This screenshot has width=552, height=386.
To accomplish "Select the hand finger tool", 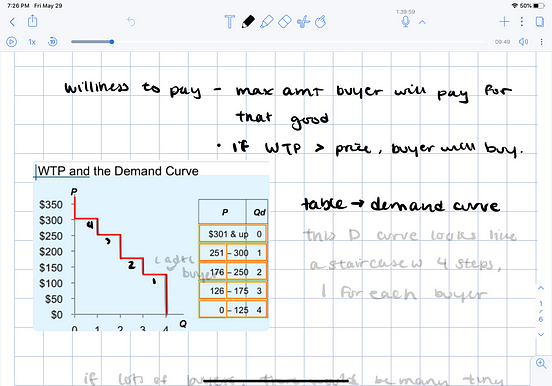I will pos(320,21).
